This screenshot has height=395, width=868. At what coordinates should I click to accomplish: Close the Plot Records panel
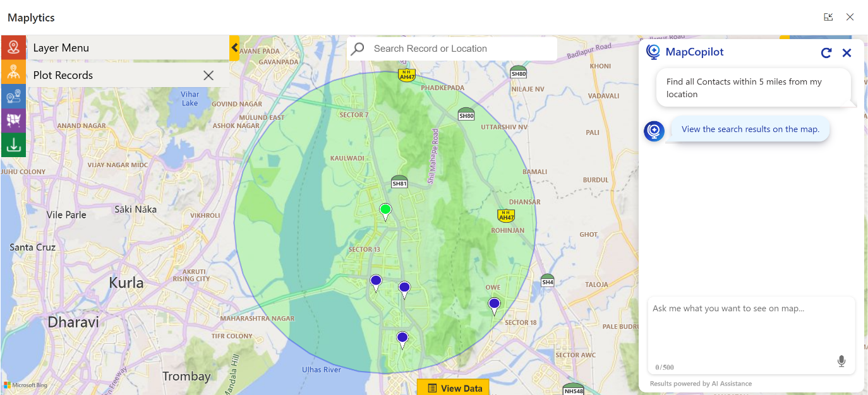tap(208, 76)
